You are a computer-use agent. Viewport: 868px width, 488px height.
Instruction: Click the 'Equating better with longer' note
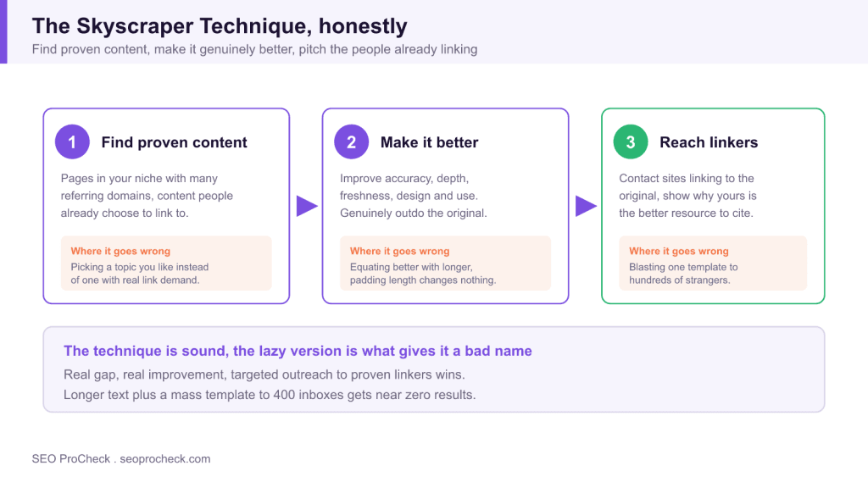click(x=422, y=274)
